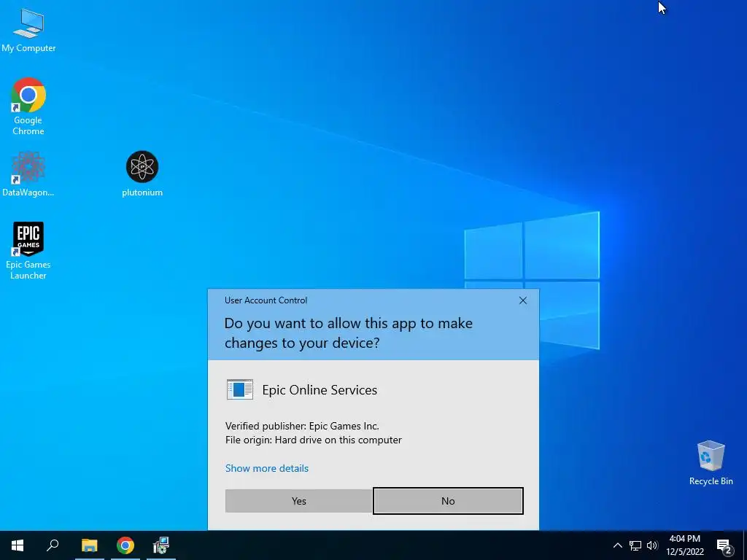Open the clock showing 4:04 PM
The width and height of the screenshot is (747, 560).
click(685, 545)
